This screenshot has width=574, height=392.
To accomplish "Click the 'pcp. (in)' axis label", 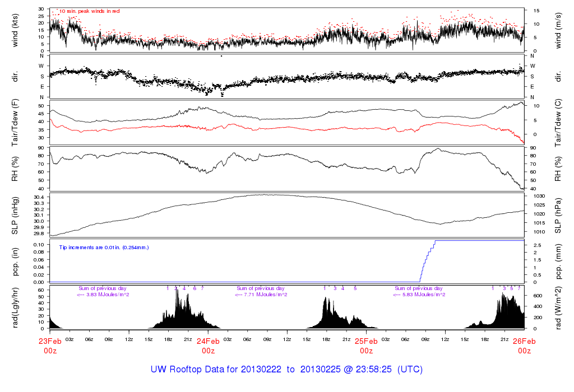I will click(15, 262).
